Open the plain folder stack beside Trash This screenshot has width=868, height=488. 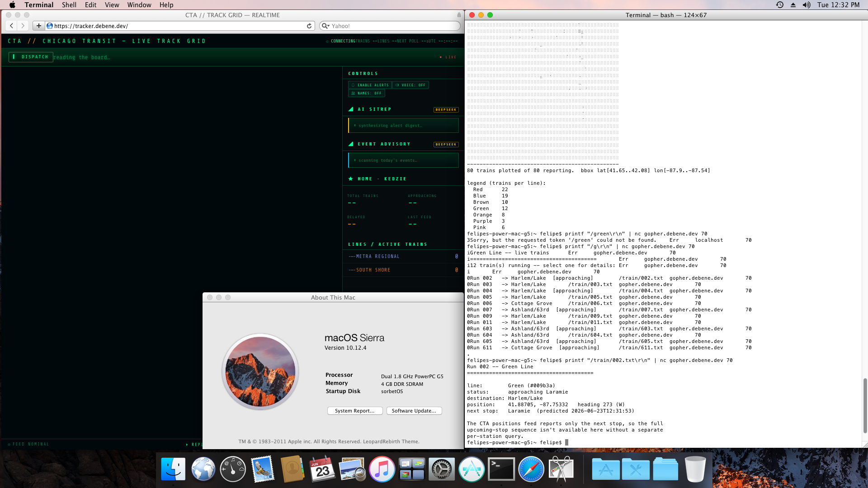tap(665, 469)
